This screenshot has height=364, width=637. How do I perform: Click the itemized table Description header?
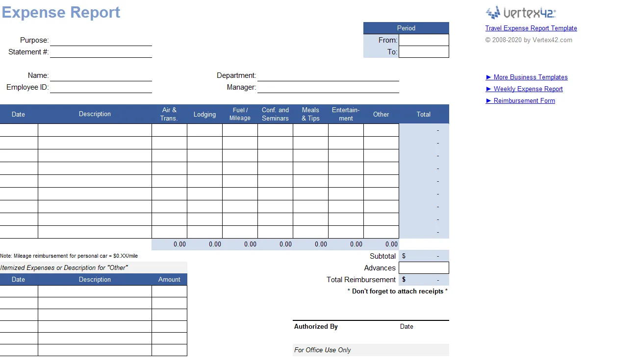(x=95, y=280)
